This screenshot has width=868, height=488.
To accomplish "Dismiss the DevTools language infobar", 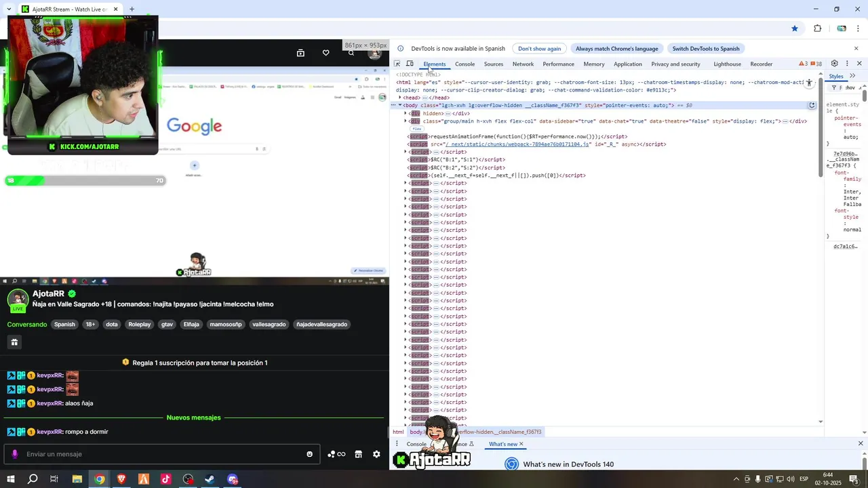I will pyautogui.click(x=856, y=48).
